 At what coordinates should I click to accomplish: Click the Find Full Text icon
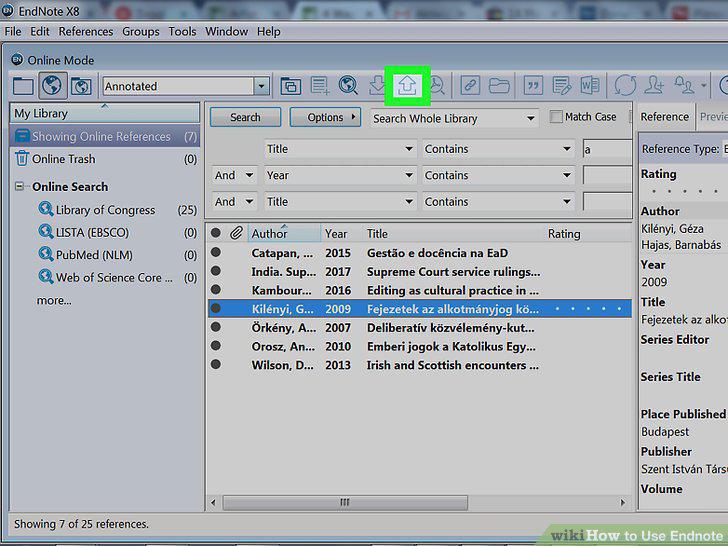[437, 85]
